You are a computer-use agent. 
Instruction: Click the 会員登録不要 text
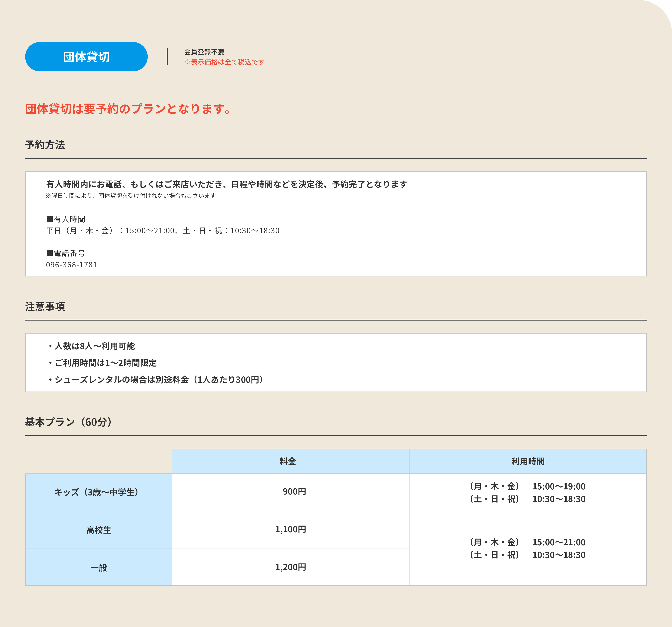(x=204, y=52)
